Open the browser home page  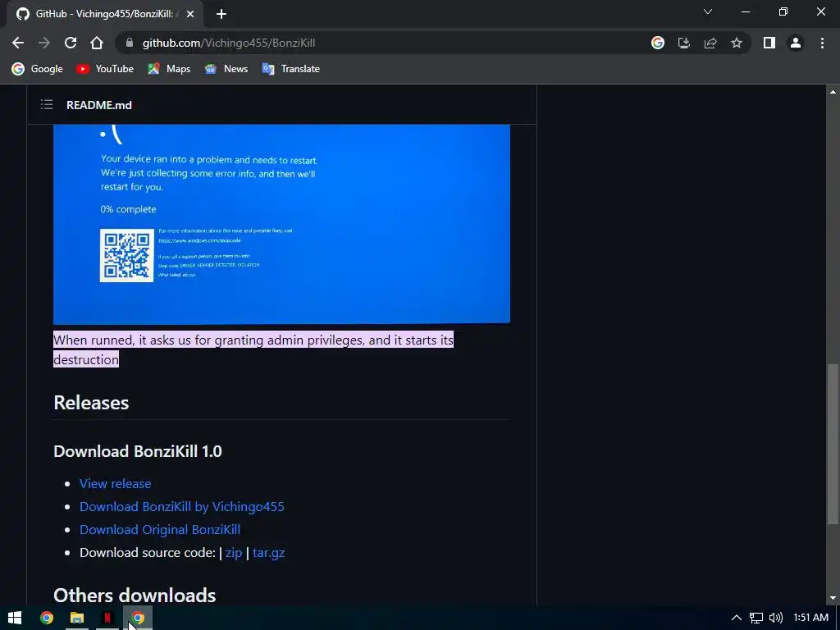click(x=97, y=43)
